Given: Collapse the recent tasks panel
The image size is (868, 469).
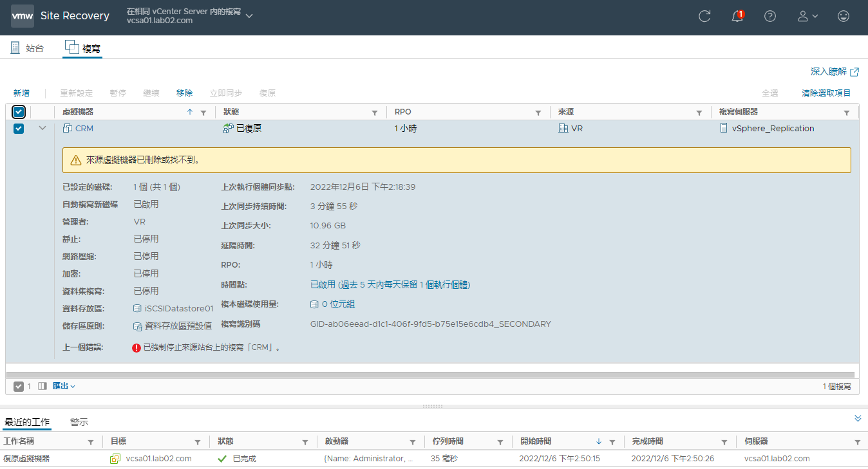Looking at the screenshot, I should tap(858, 418).
